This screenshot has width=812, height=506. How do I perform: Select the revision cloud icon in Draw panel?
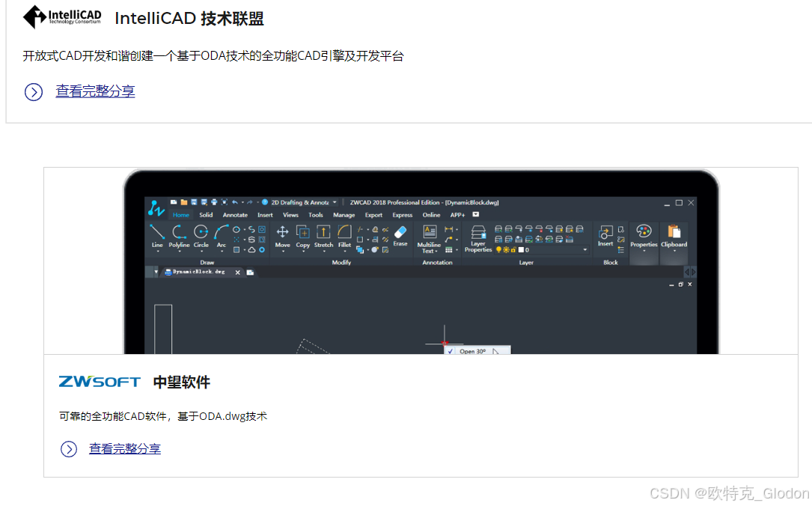251,250
